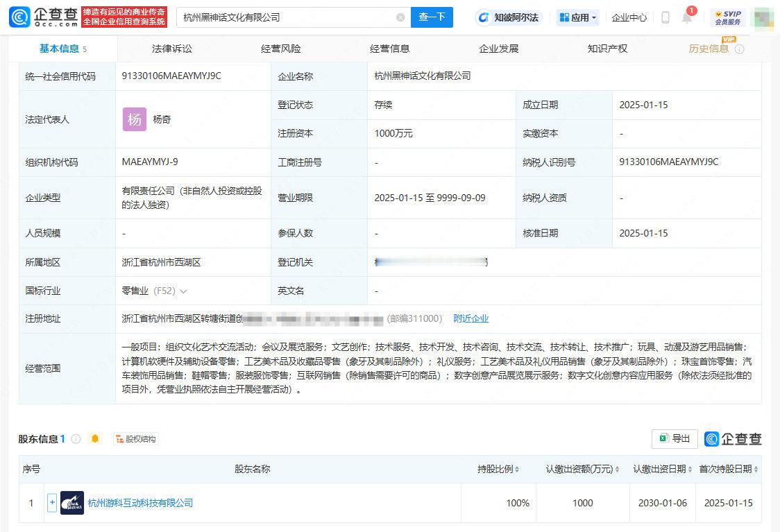Click 浙江省杭州市西湖区 region cell
Screen dimensions: 780x532
click(x=161, y=262)
